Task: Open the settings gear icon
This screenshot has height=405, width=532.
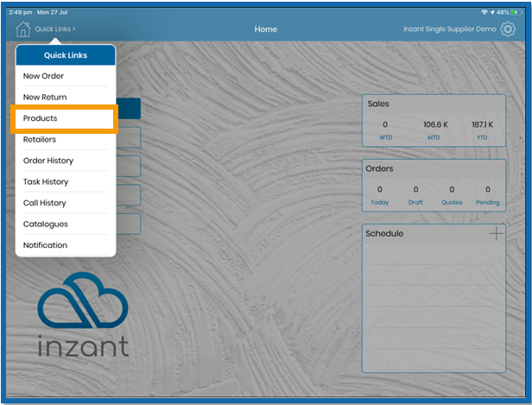Action: [508, 29]
